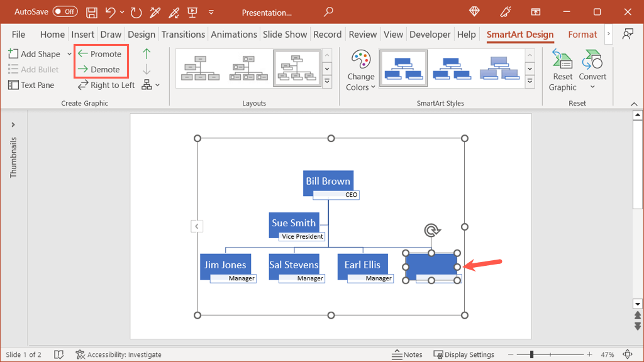Apply the third 3D SmartArt style
Screen dimensions: 644x362
click(499, 68)
